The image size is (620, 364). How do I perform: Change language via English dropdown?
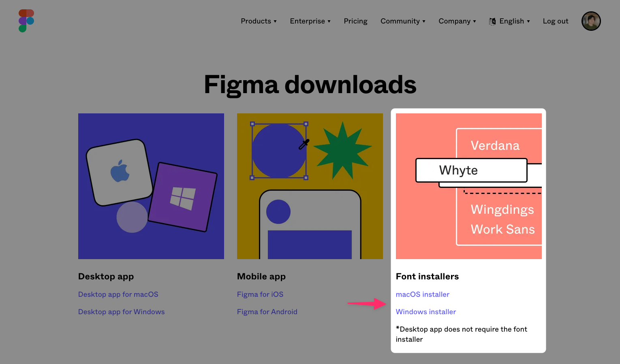pos(514,21)
